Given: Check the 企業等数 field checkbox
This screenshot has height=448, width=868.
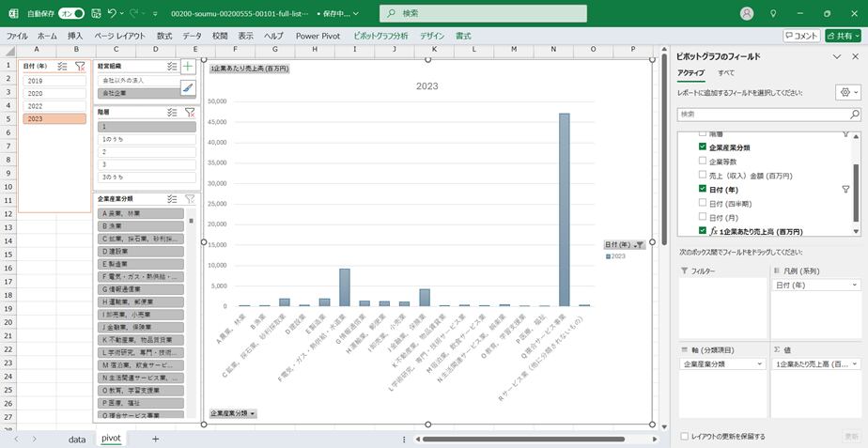Looking at the screenshot, I should click(x=703, y=162).
